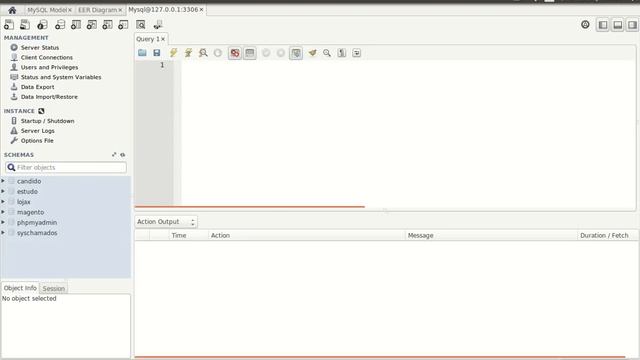This screenshot has width=640, height=360.
Task: Commit transaction icon in query toolbar
Action: pos(266,53)
